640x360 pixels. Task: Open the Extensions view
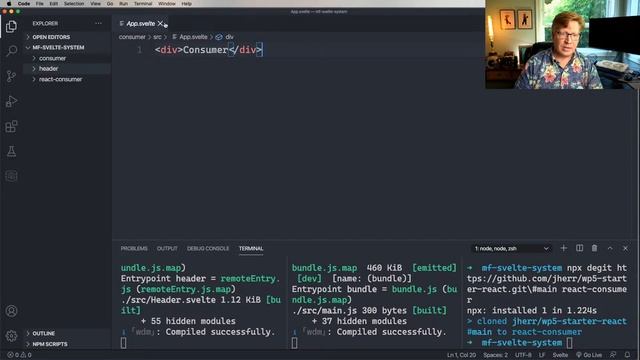[11, 126]
